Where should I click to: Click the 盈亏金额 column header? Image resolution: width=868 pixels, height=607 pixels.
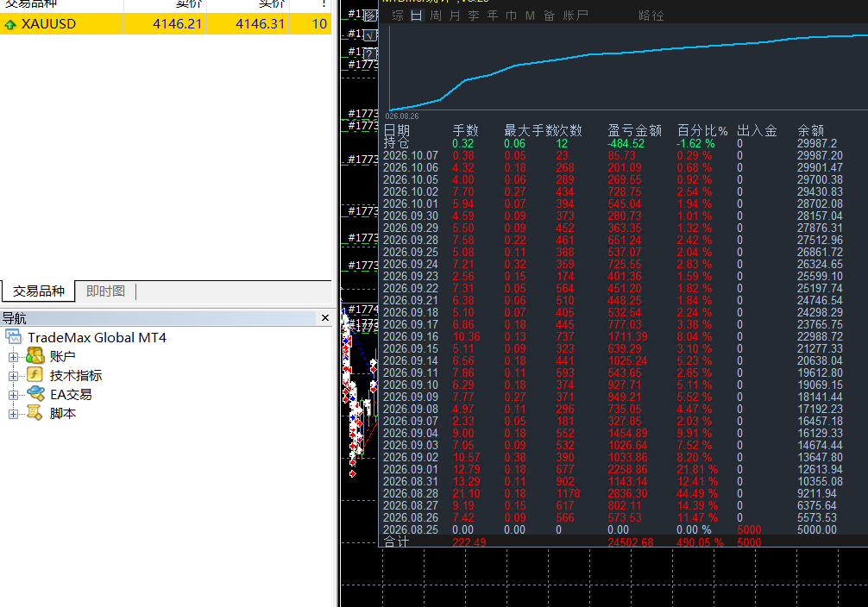coord(634,130)
